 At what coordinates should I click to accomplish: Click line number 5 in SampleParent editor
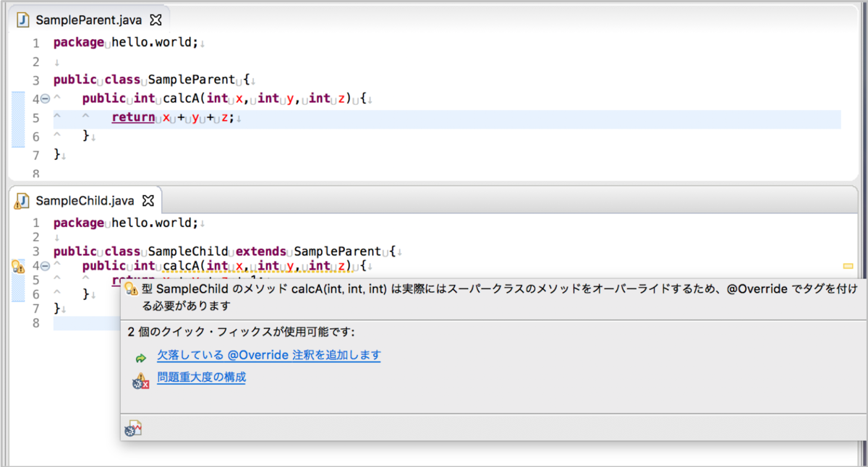(35, 118)
